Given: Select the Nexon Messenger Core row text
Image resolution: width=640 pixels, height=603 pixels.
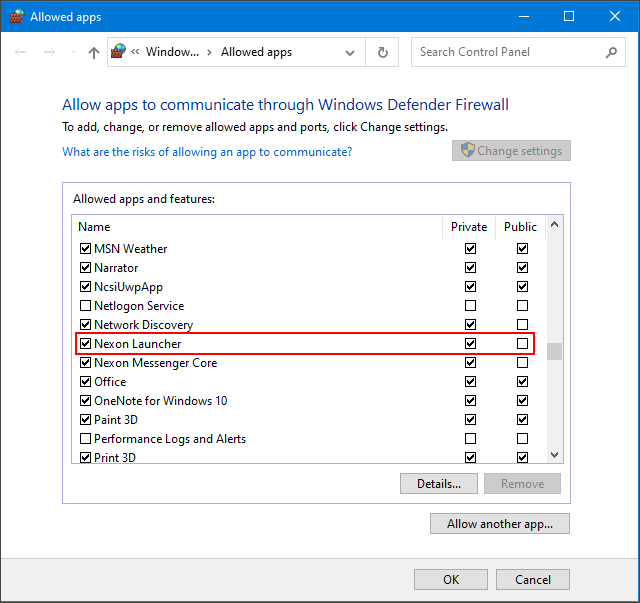Looking at the screenshot, I should 156,363.
